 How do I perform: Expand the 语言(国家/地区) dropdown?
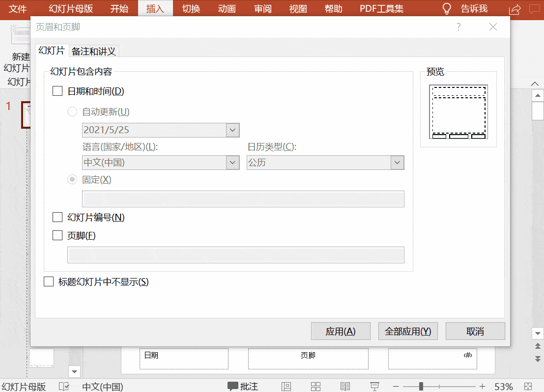click(x=232, y=162)
